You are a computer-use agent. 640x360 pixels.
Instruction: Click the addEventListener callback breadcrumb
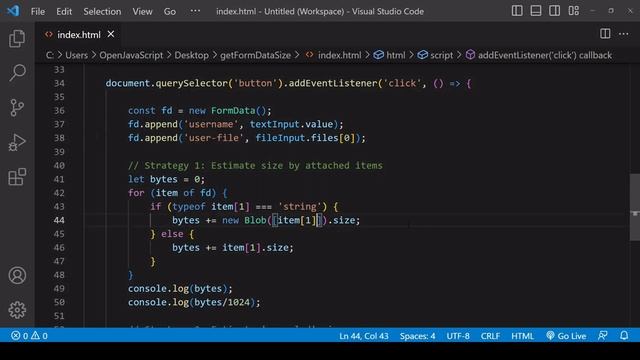pos(539,55)
